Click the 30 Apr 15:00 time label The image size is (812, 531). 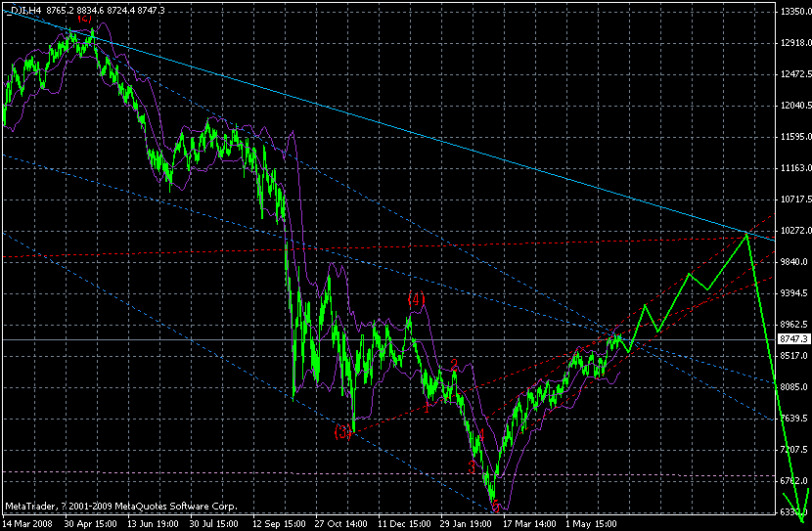click(x=90, y=524)
